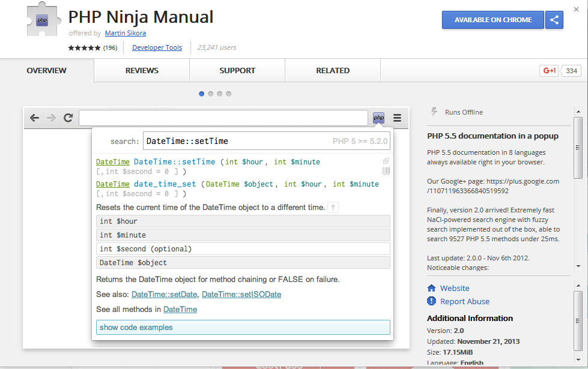This screenshot has width=588, height=369.
Task: Click the Website link
Action: 455,288
